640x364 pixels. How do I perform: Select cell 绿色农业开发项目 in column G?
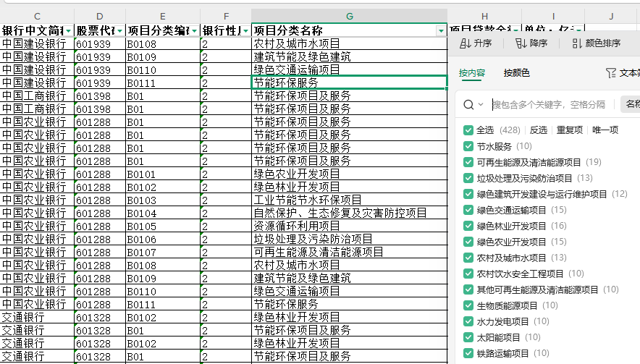350,174
